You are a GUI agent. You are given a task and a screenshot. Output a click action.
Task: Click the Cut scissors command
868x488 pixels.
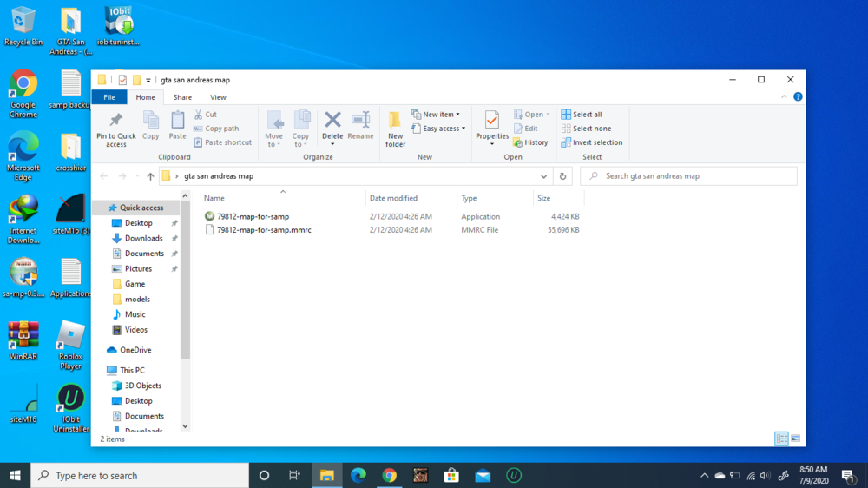[x=206, y=114]
